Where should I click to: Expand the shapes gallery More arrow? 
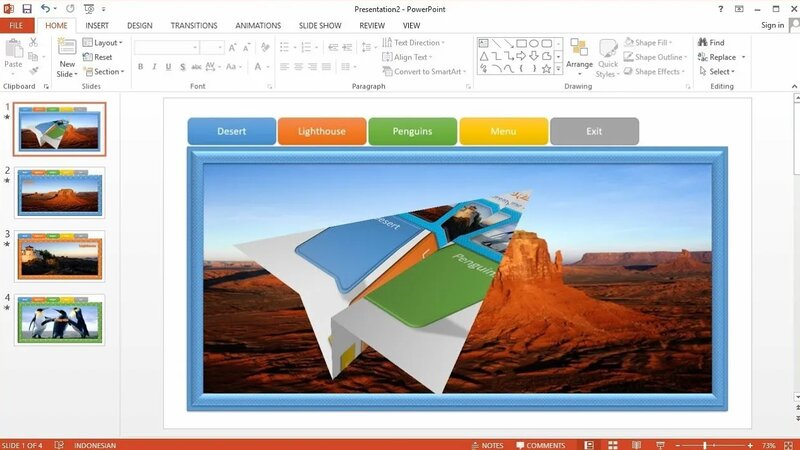(558, 68)
